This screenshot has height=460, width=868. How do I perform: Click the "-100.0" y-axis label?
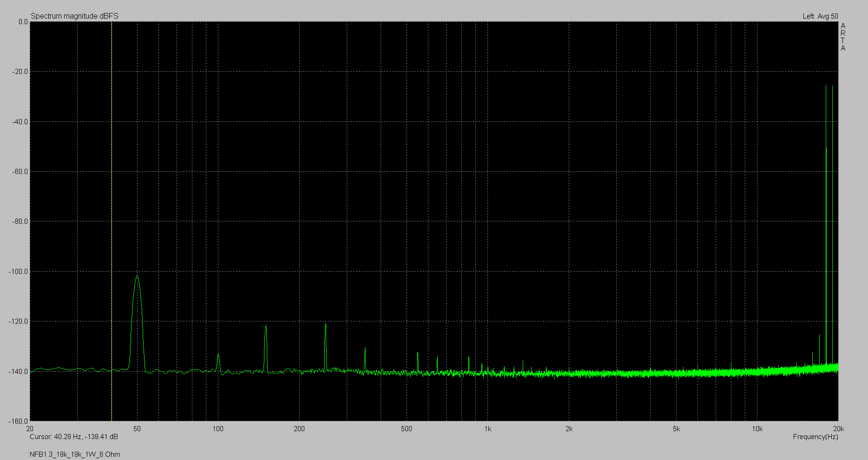coord(18,272)
